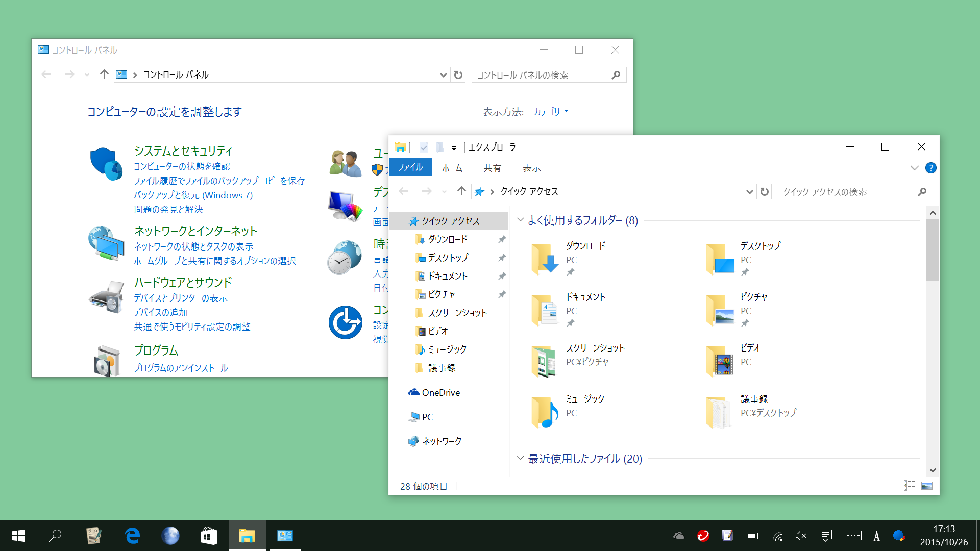Collapse the よく使用するフォルダー section
Image resolution: width=980 pixels, height=551 pixels.
coord(520,220)
